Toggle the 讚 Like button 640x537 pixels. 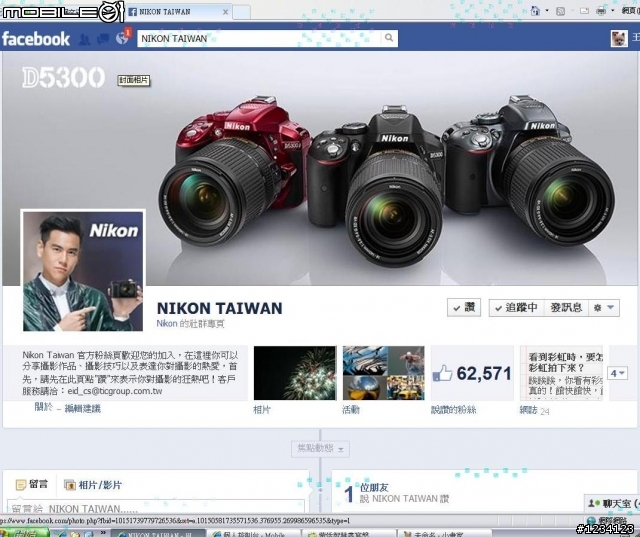click(x=464, y=308)
